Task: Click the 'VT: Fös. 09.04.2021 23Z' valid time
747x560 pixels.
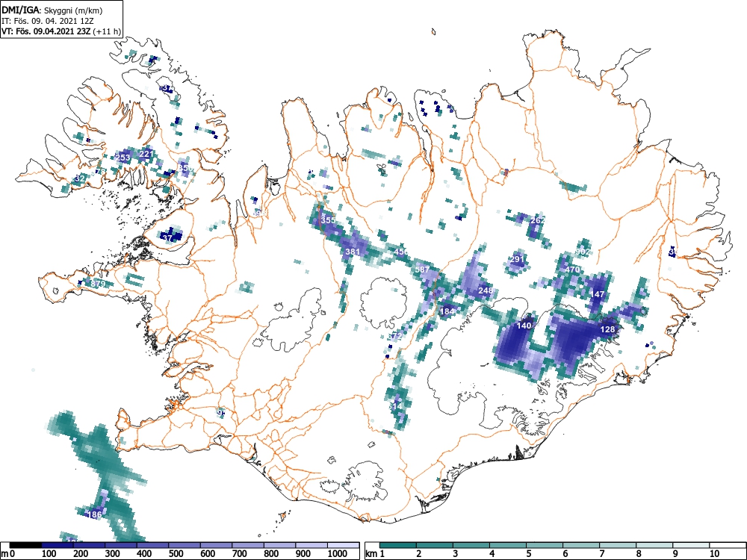Action: [x=46, y=31]
